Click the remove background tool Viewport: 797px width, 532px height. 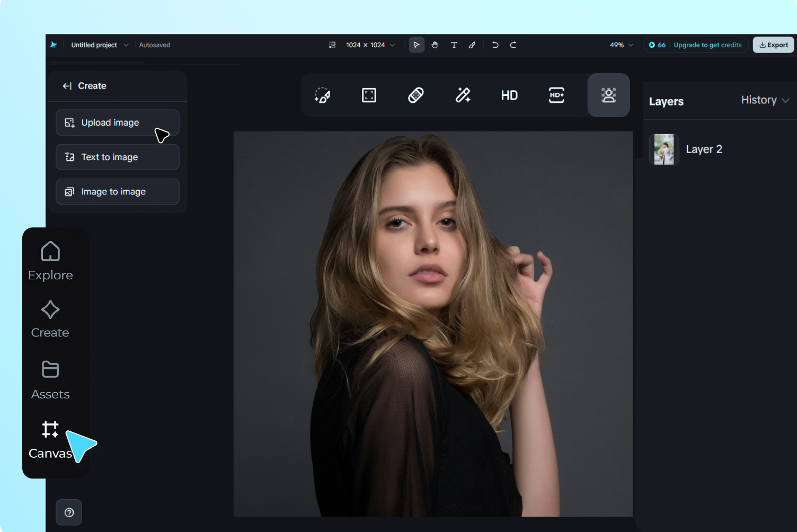click(x=608, y=95)
